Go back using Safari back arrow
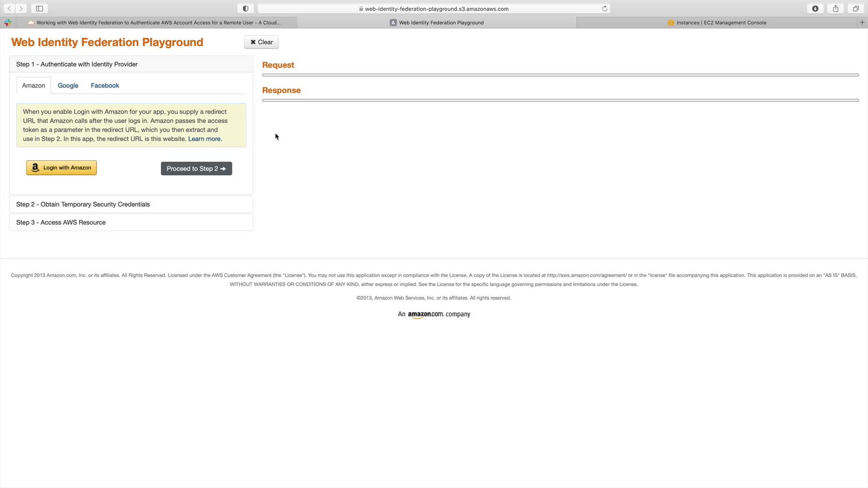Screen dimensions: 868x488 click(9, 8)
